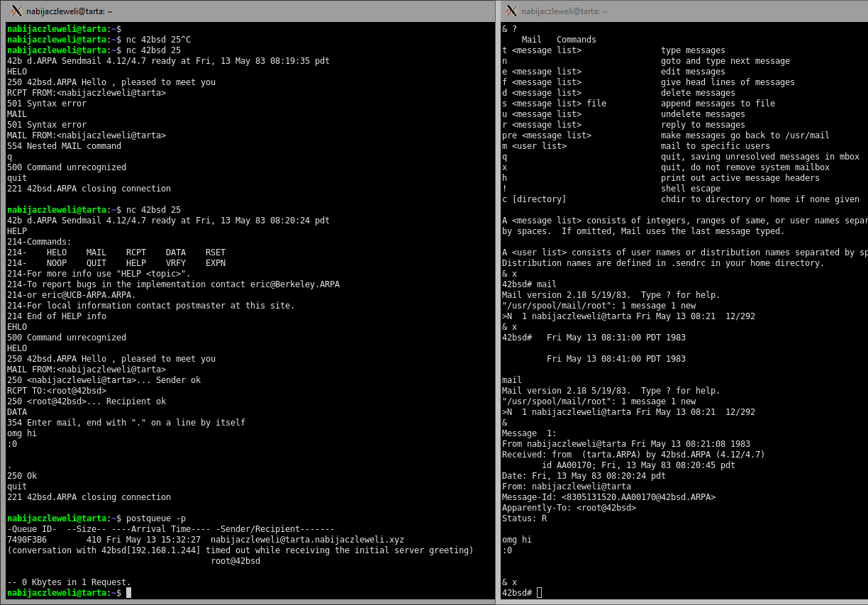Click the cursor block after the left bottom prompt
Viewport: 868px width, 605px height.
pyautogui.click(x=128, y=592)
